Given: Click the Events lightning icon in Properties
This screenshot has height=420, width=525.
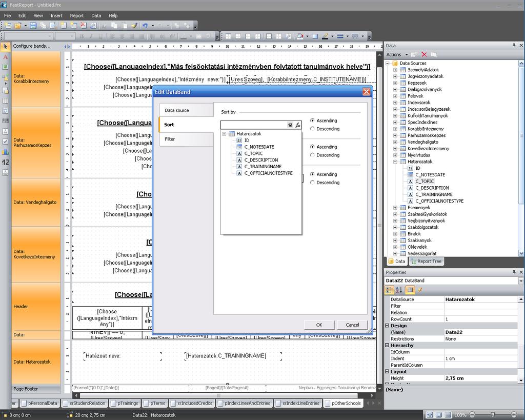Looking at the screenshot, I should (420, 290).
